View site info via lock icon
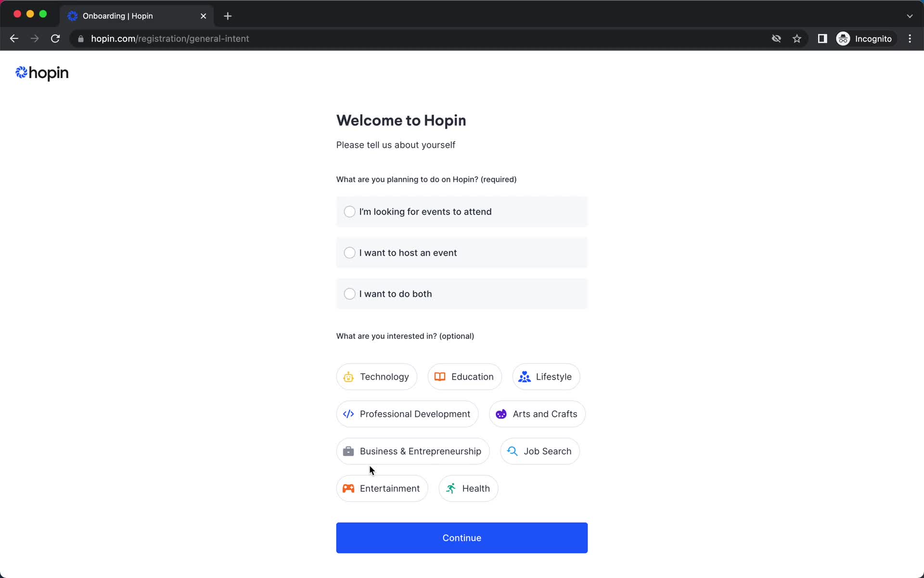 coord(81,39)
